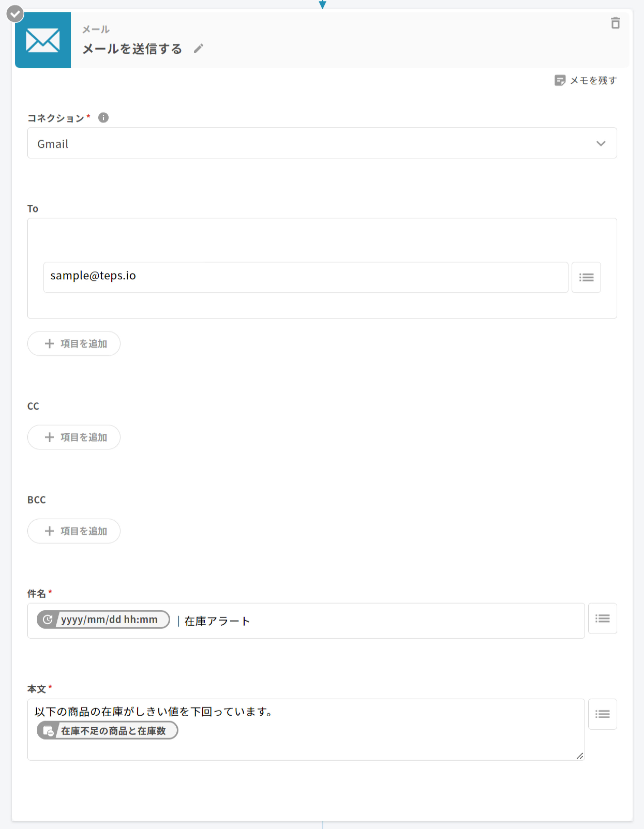Click the memo note icon
The image size is (644, 829).
pyautogui.click(x=560, y=80)
